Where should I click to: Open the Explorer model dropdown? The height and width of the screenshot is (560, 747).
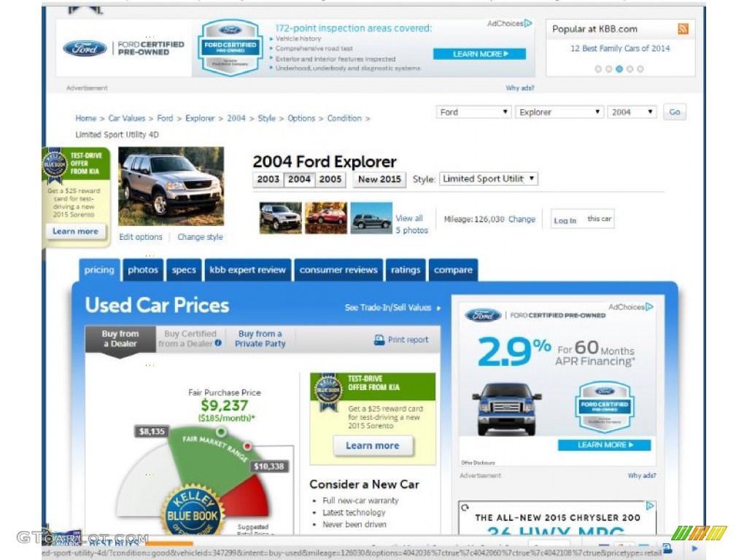click(x=560, y=112)
